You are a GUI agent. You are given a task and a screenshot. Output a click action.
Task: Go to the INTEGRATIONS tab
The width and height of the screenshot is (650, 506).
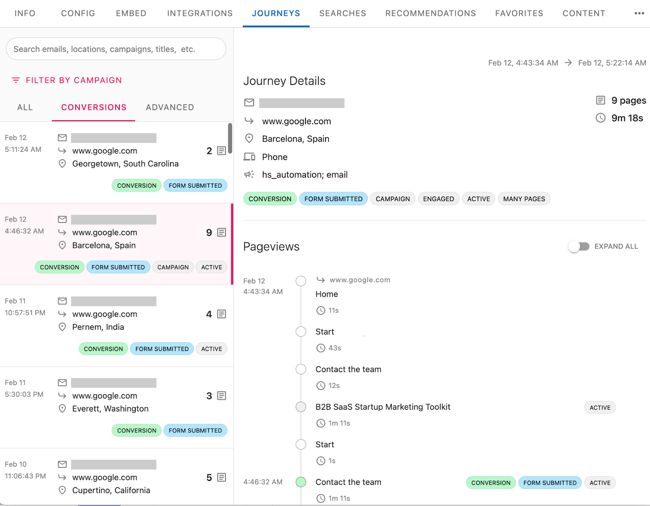pos(200,13)
